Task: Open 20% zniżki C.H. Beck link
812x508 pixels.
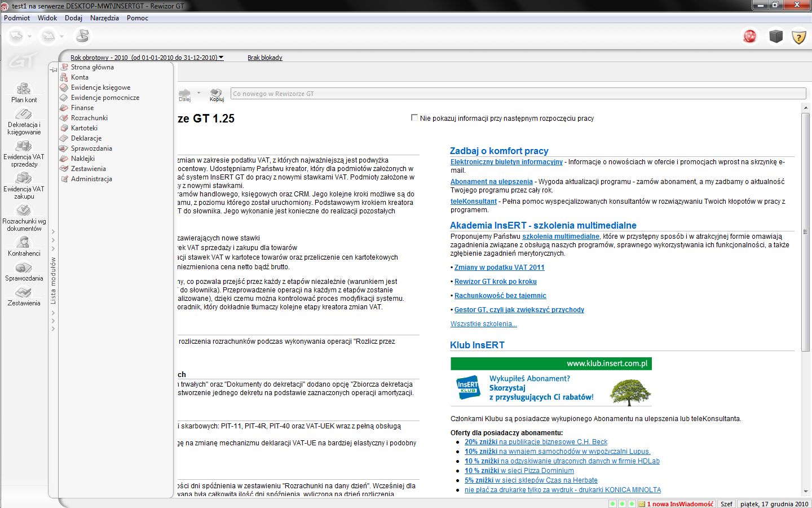Action: 536,442
